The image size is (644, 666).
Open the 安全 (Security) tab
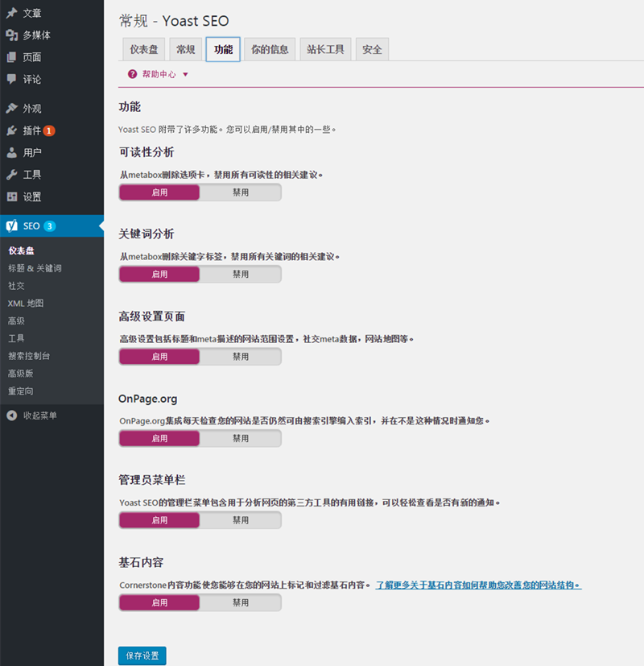372,48
